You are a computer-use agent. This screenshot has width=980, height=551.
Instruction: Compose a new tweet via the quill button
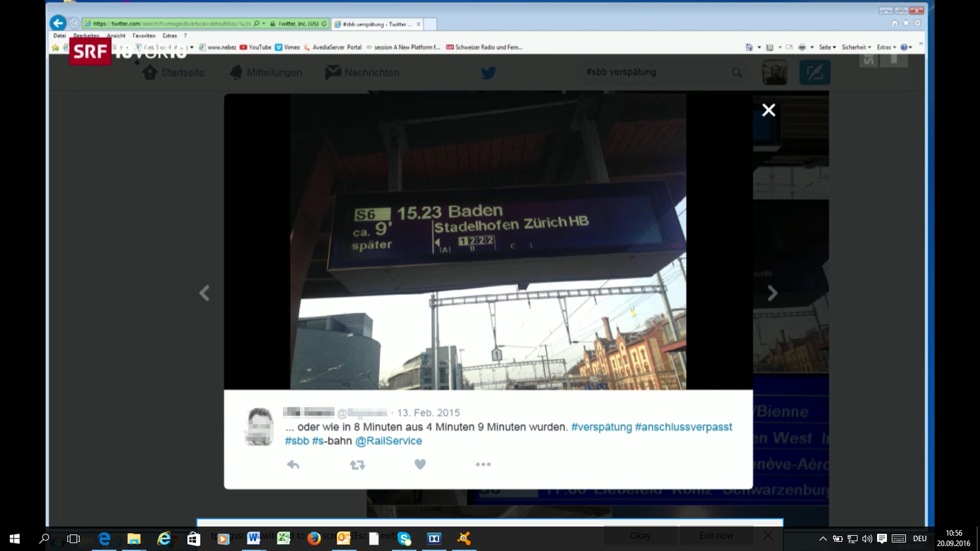[815, 72]
